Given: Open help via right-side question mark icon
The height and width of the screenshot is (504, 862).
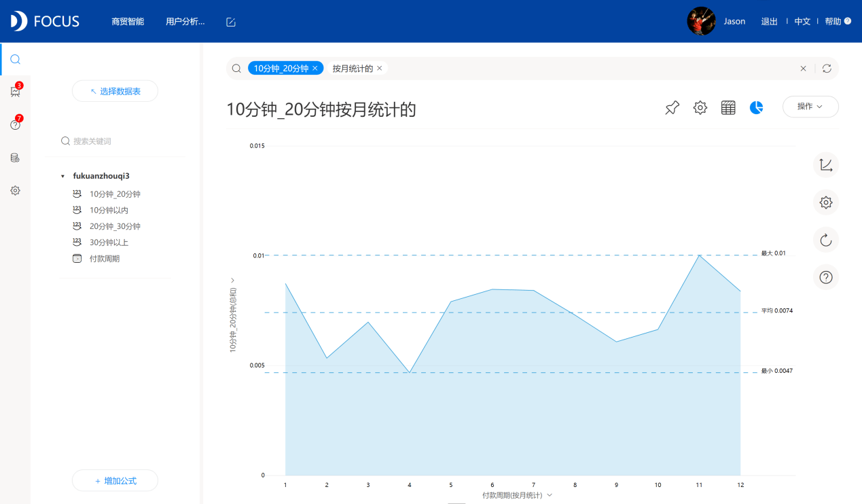Looking at the screenshot, I should pos(825,276).
